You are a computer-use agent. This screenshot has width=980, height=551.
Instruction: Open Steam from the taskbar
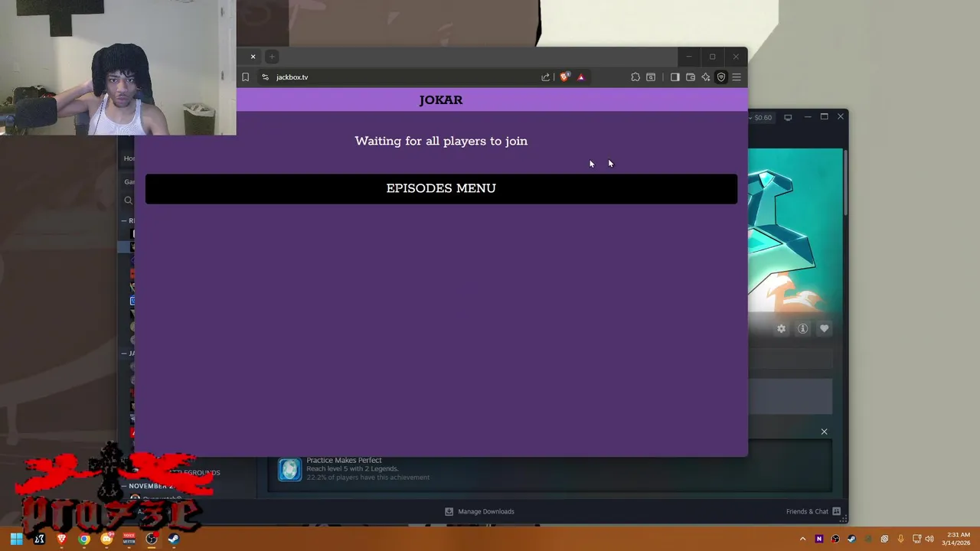pyautogui.click(x=174, y=539)
